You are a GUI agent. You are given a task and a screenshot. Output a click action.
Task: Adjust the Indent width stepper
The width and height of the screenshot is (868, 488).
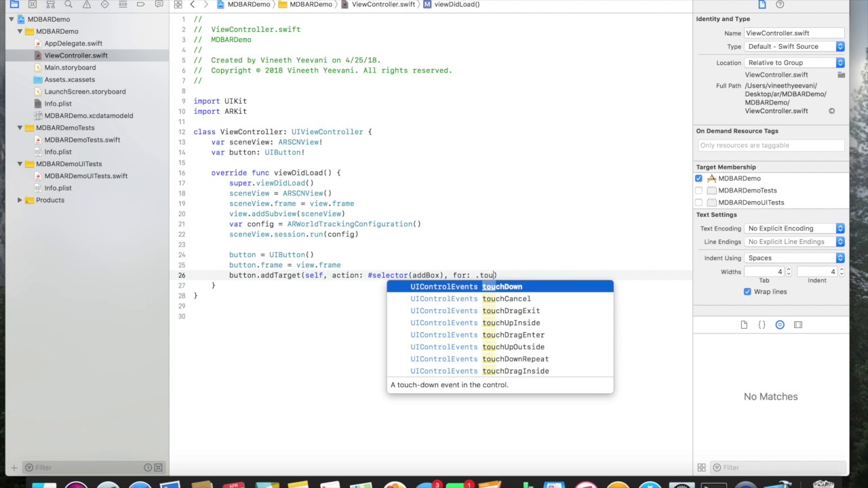point(842,271)
